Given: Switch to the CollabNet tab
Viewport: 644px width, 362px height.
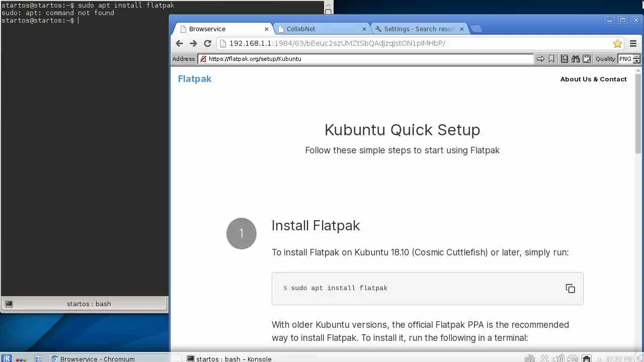Looking at the screenshot, I should pos(322,29).
